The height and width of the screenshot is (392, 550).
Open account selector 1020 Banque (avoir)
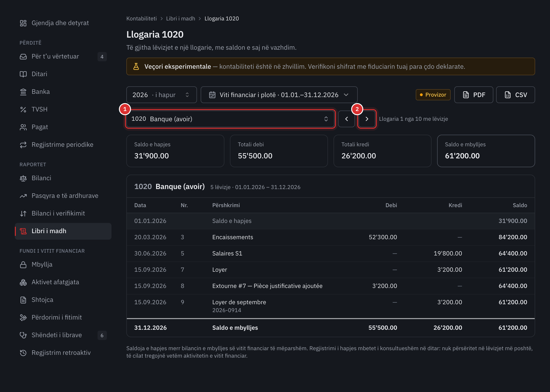[230, 119]
